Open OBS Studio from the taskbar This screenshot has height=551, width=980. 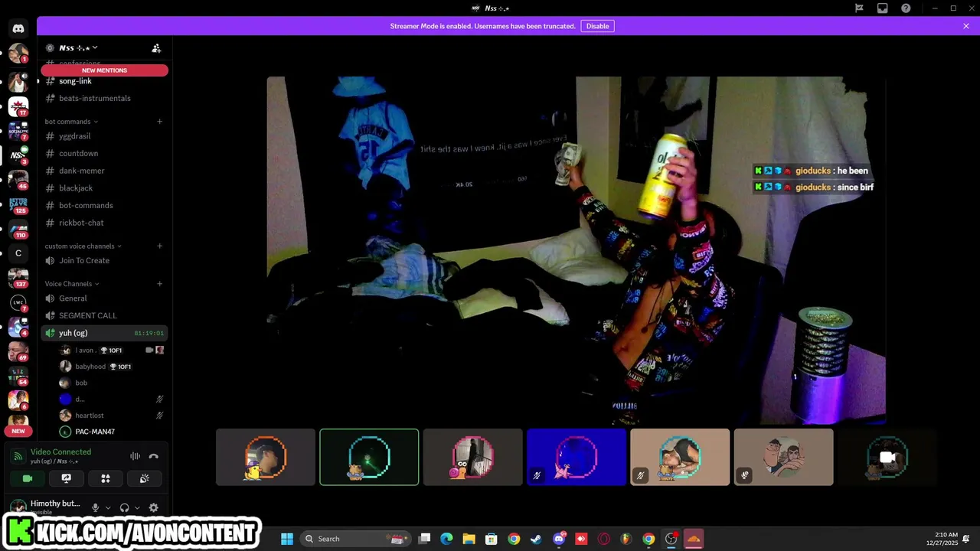coord(671,539)
